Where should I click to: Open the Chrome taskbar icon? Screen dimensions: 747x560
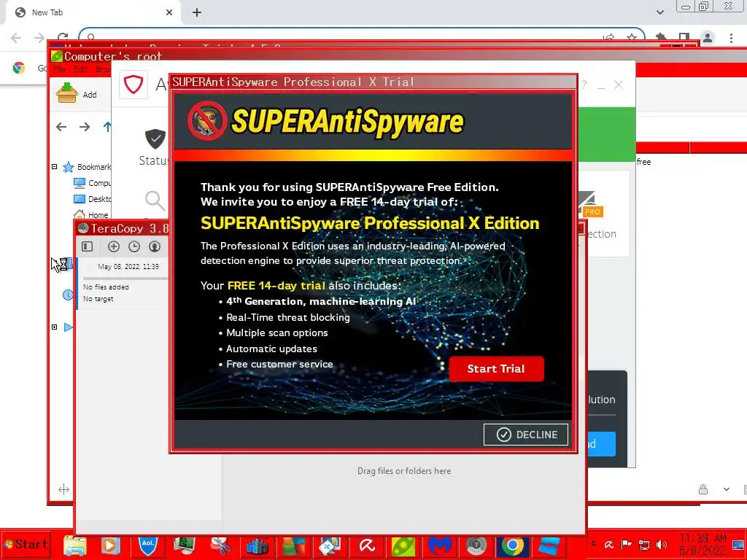512,545
